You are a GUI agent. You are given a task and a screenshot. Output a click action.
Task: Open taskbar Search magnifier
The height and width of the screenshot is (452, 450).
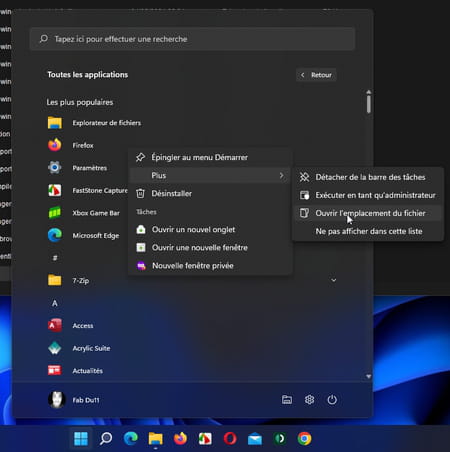[x=106, y=438]
